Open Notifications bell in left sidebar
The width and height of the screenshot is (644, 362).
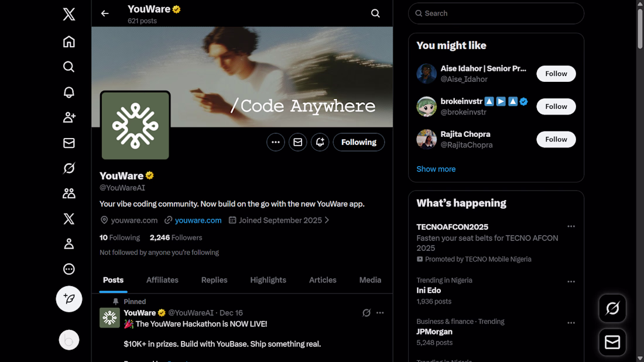point(69,92)
